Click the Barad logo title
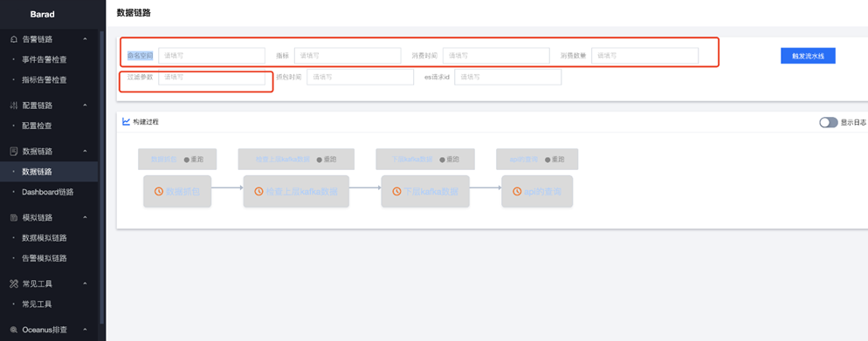The height and width of the screenshot is (341, 868). click(43, 14)
